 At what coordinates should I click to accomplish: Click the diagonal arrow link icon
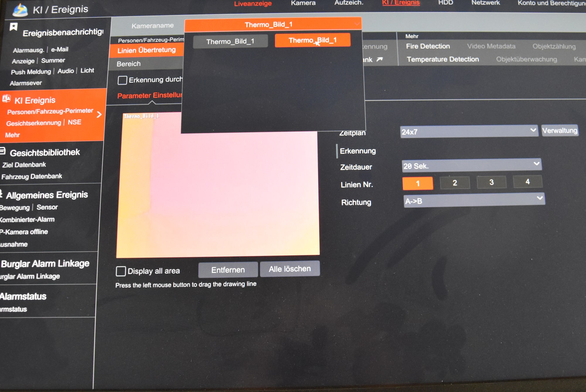point(380,59)
